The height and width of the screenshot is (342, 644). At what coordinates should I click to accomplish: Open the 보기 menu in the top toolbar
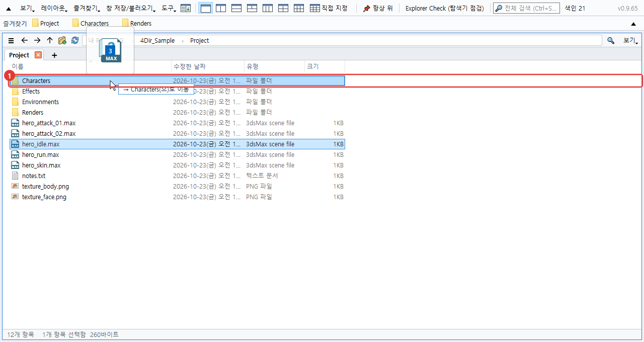point(27,9)
